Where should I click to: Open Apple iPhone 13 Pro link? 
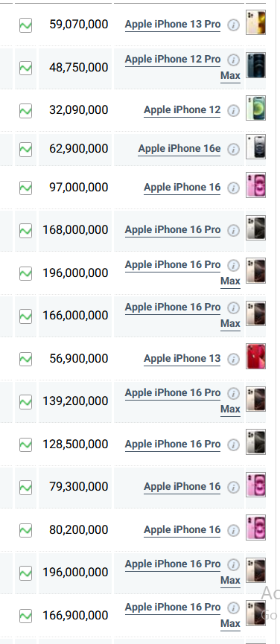coord(173,25)
